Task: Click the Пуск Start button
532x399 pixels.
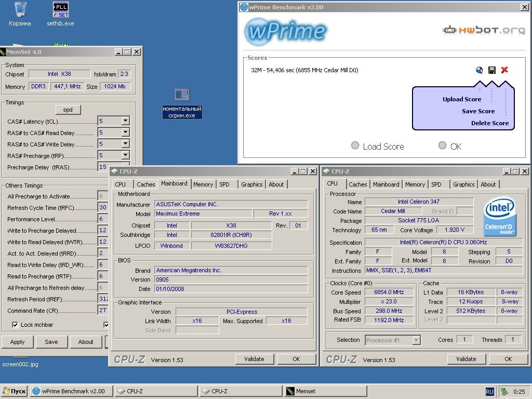Action: (x=14, y=391)
